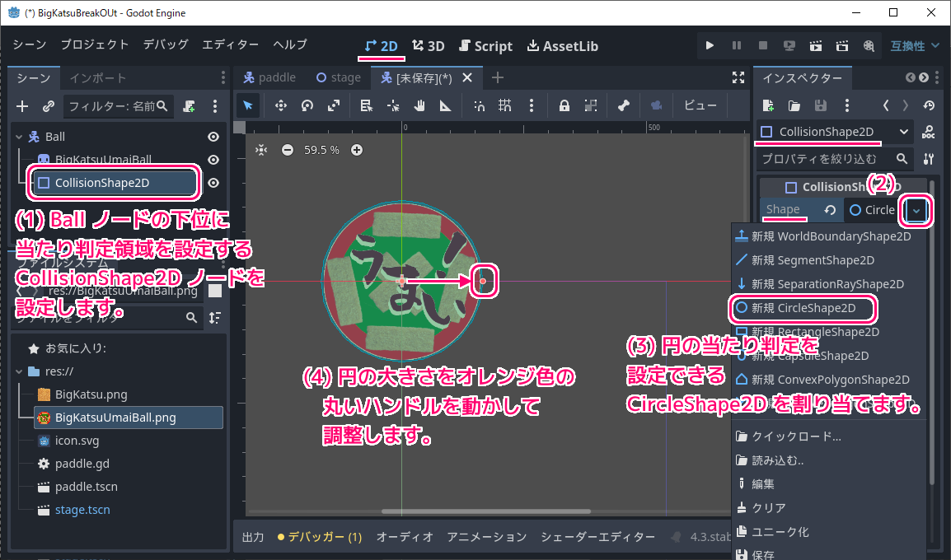The image size is (951, 560).
Task: Select the Ruler measuring tool
Action: (x=446, y=105)
